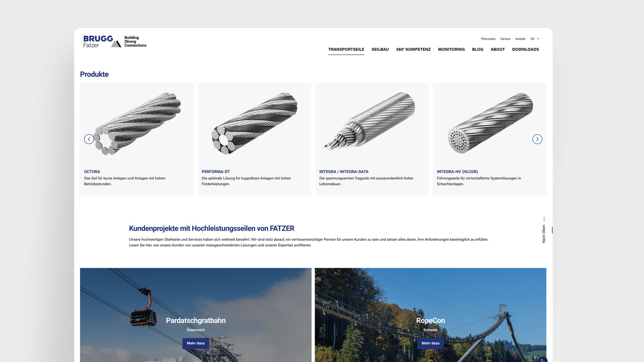Open the Transportseile menu
644x362 pixels.
tap(346, 49)
